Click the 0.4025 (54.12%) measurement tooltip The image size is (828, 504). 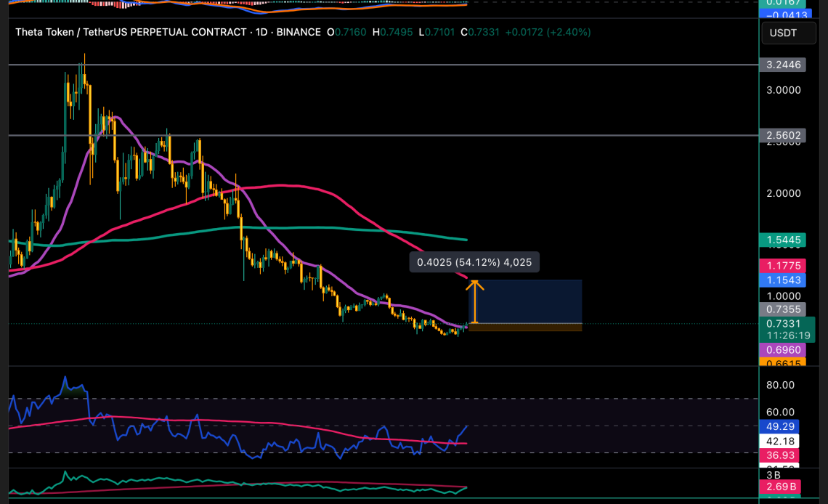tap(474, 261)
